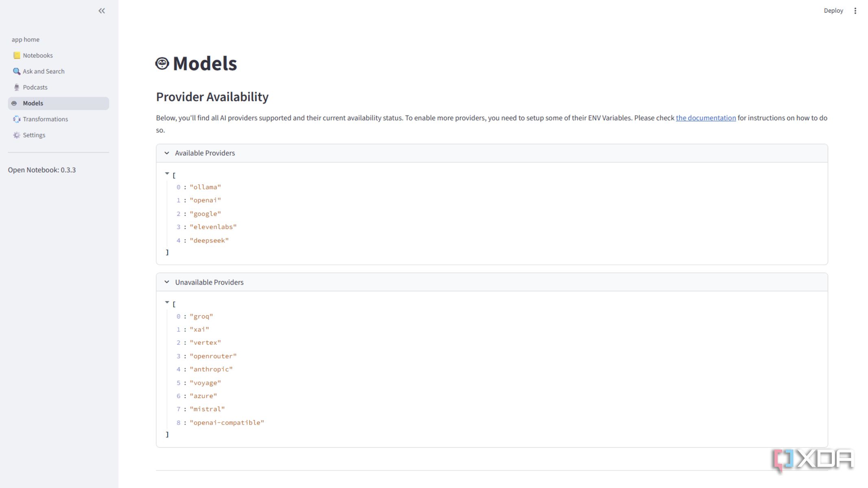Click the Podcasts microphone icon
The height and width of the screenshot is (488, 868).
tap(17, 87)
